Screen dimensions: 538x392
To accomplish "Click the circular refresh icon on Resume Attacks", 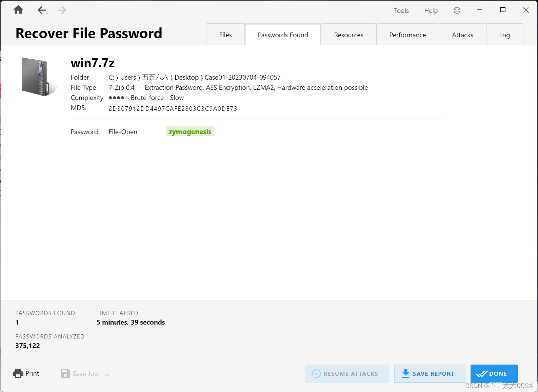I will pos(316,374).
